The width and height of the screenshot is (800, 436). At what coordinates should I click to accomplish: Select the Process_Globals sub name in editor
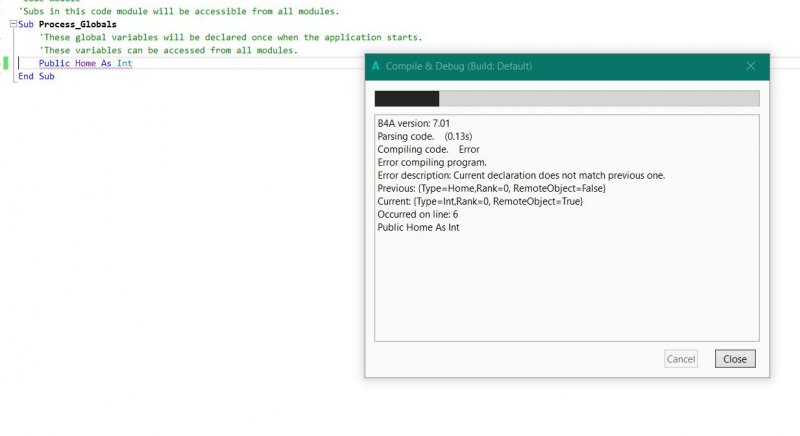click(x=77, y=24)
